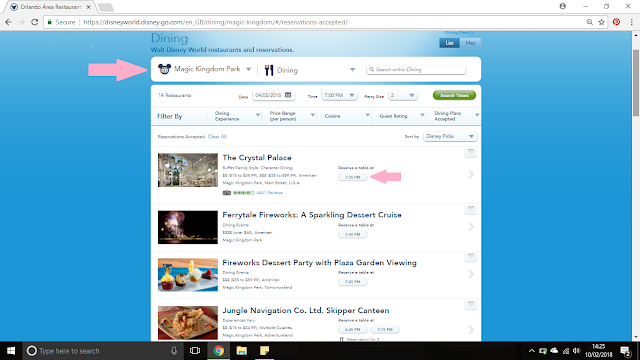
Task: Click the Search within Dining field
Action: (416, 70)
